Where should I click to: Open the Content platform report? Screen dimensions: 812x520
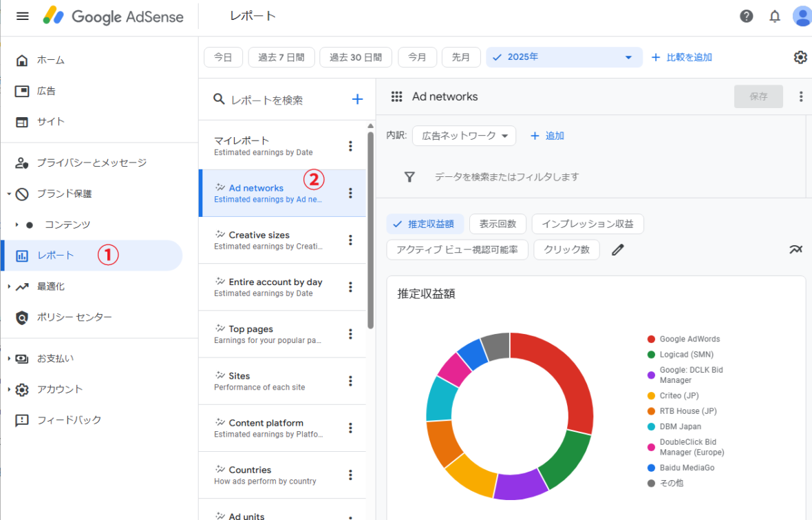pos(282,428)
